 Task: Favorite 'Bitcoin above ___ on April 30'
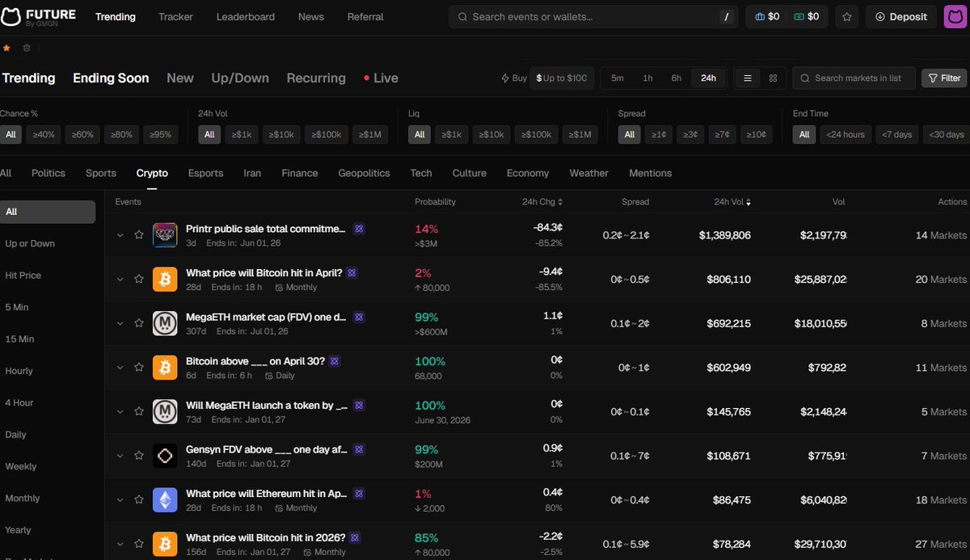[x=138, y=368]
